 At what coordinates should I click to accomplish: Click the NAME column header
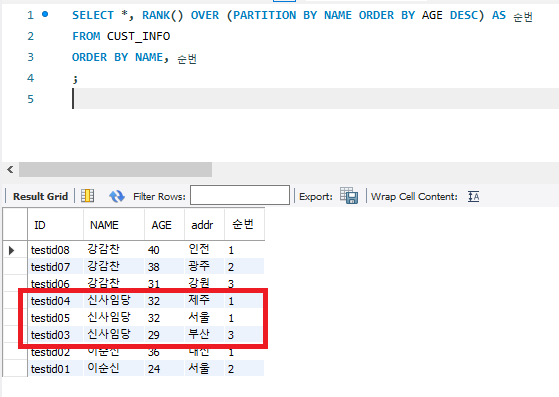(114, 225)
